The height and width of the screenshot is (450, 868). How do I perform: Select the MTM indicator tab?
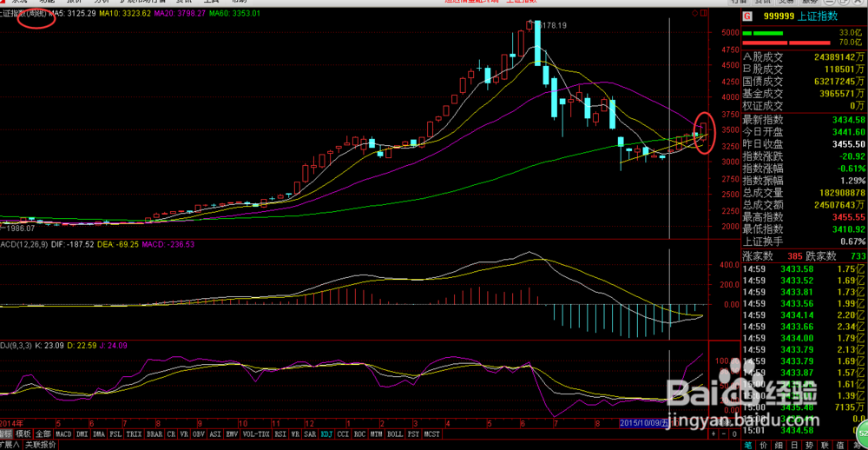click(377, 434)
